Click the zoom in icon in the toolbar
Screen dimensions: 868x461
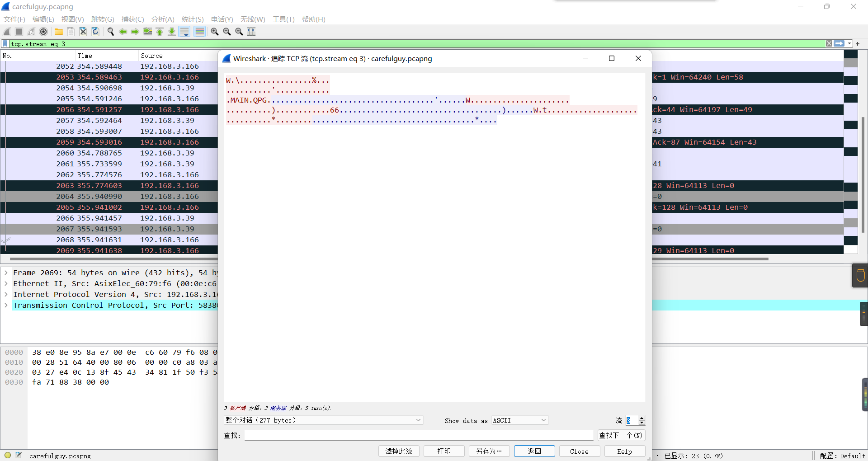(x=215, y=32)
